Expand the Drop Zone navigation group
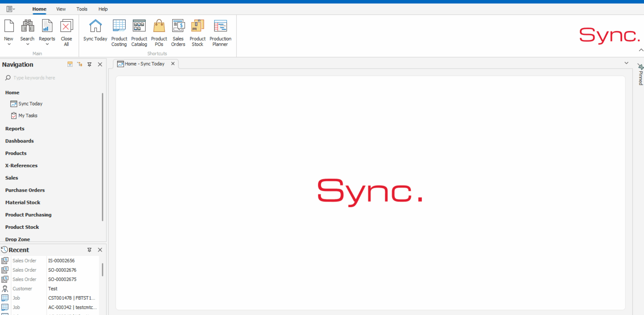Viewport: 644px width, 315px height. (18, 239)
